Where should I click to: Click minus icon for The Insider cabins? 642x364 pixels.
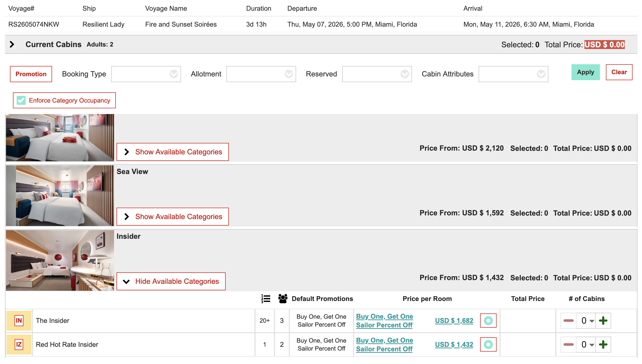point(568,320)
